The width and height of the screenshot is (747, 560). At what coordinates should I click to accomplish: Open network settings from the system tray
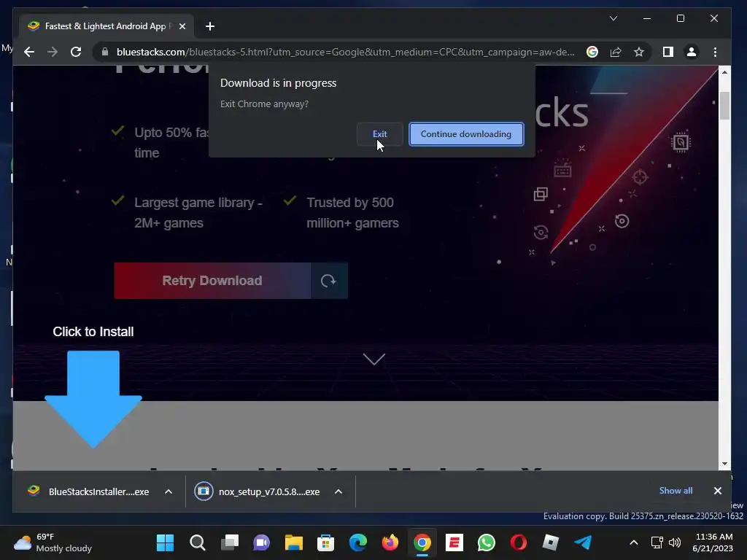(657, 542)
